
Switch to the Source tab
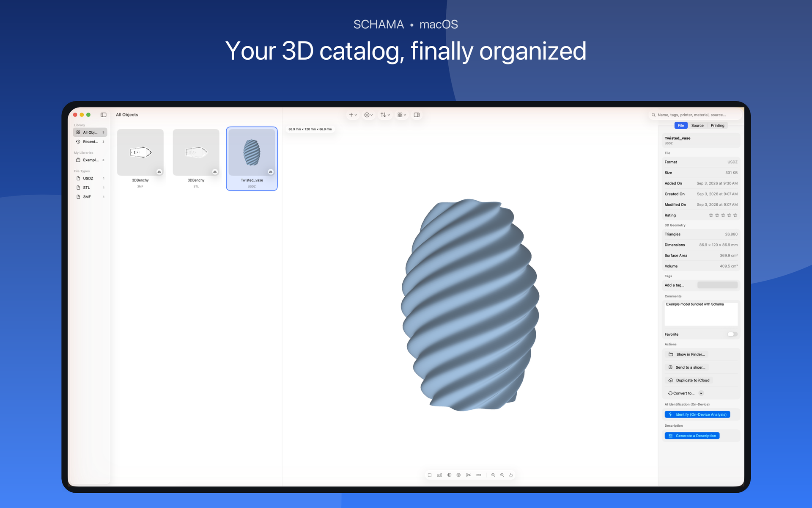pos(697,125)
